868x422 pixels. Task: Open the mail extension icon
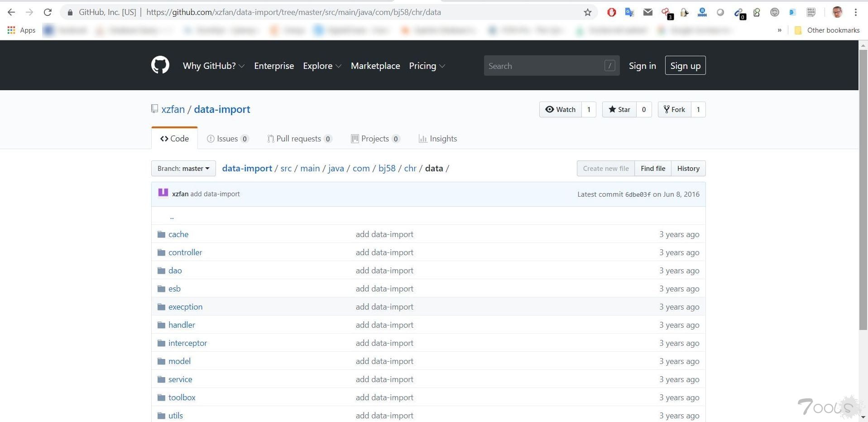coord(647,12)
